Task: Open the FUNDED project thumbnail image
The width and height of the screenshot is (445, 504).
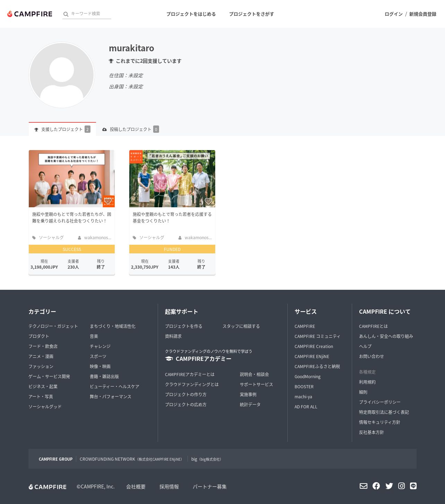Action: pyautogui.click(x=172, y=179)
